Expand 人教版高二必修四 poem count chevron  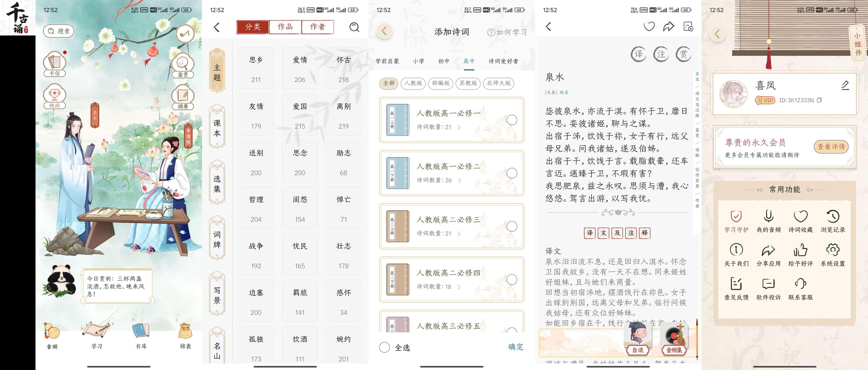tap(459, 287)
